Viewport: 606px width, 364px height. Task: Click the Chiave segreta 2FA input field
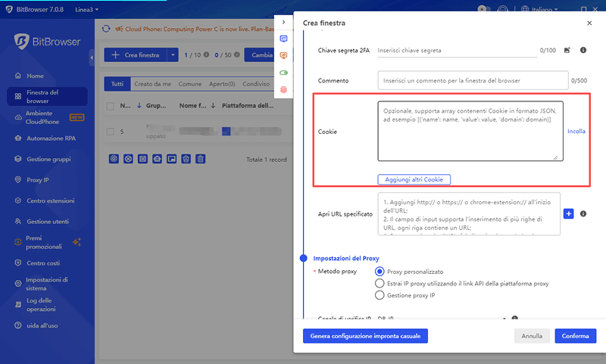pyautogui.click(x=458, y=51)
